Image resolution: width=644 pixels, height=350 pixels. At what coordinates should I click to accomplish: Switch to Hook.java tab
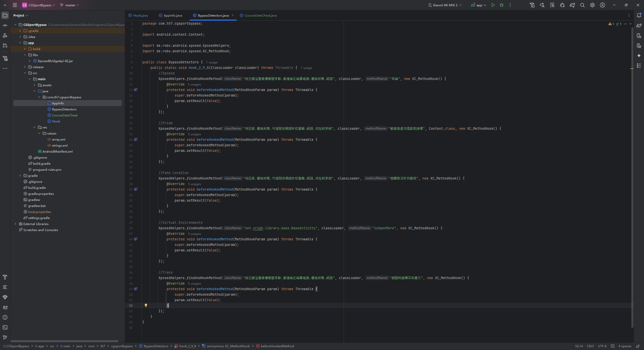pyautogui.click(x=138, y=15)
